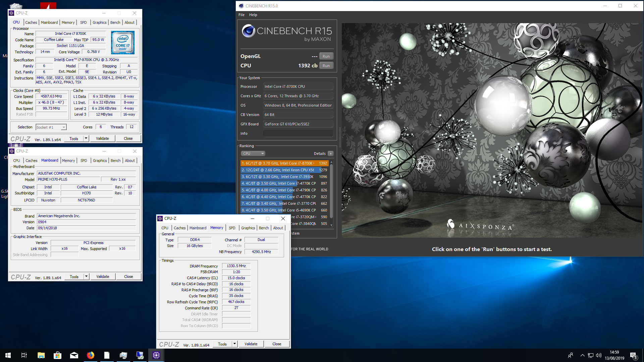Switch to Caches tab in top CPU-Z window

point(31,22)
